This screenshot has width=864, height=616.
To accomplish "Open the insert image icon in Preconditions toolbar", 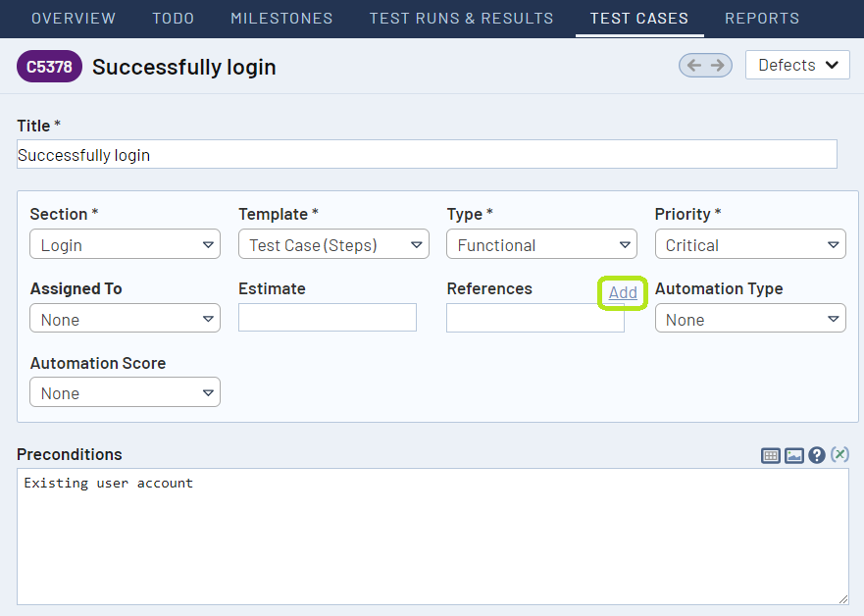I will click(x=793, y=454).
